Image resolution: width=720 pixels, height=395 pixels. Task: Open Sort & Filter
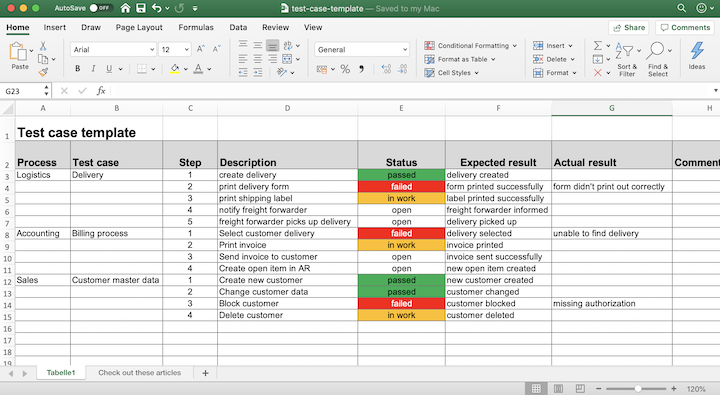tap(627, 60)
